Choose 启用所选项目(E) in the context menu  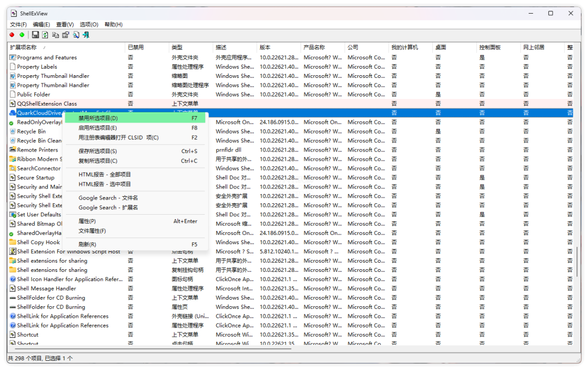click(x=136, y=128)
